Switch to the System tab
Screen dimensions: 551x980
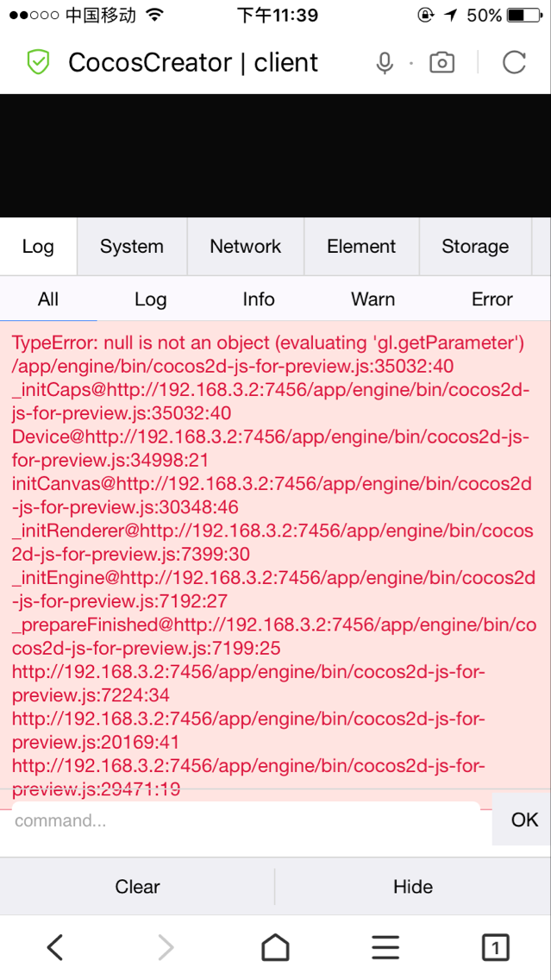(x=131, y=247)
